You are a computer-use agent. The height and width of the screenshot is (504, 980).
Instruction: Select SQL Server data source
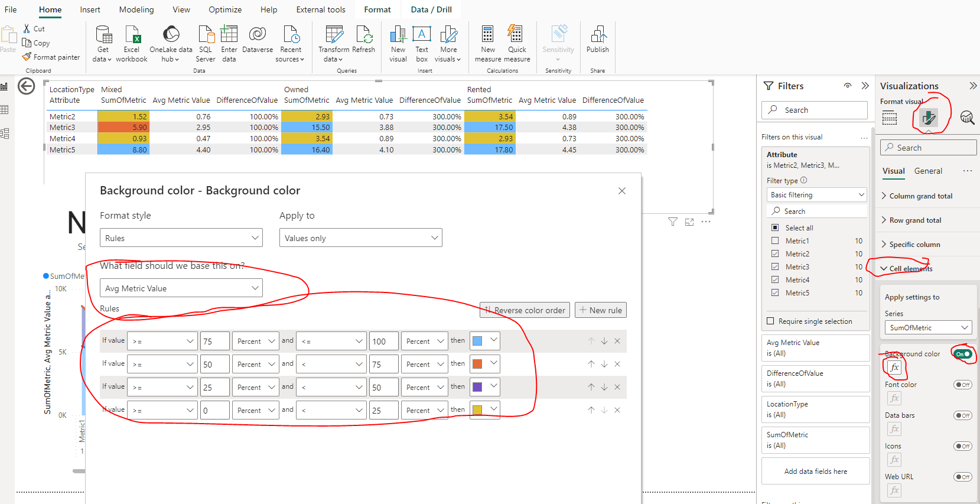[x=206, y=44]
